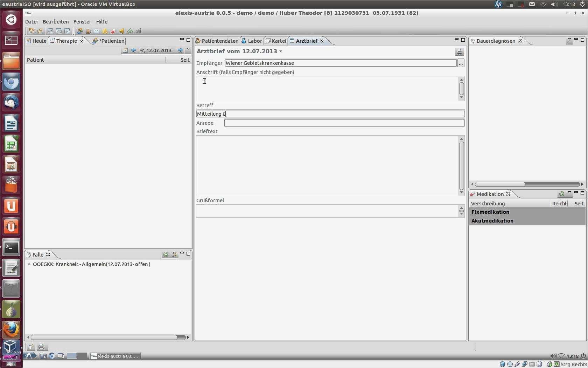Open the Medikation view menu triangle

pos(569,193)
